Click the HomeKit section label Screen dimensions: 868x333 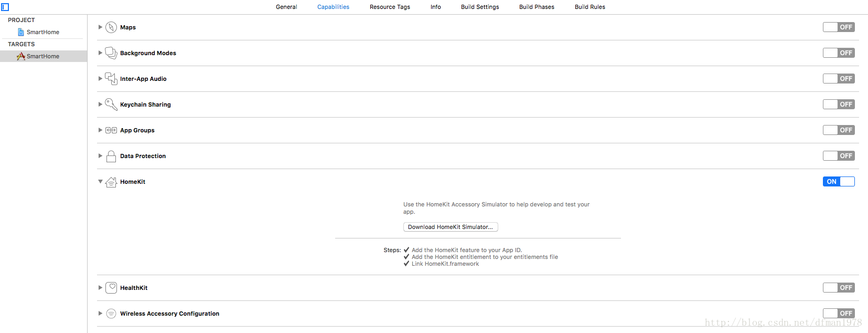click(x=133, y=182)
